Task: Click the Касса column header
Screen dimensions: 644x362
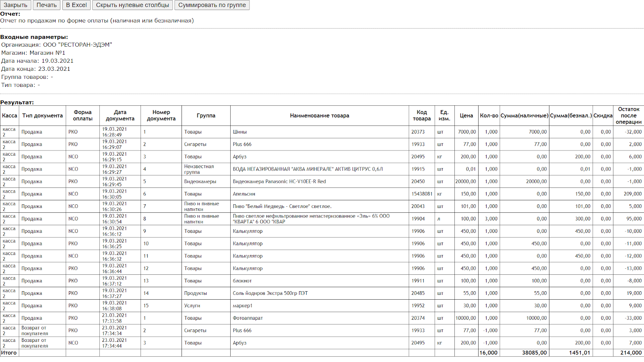Action: (x=10, y=116)
